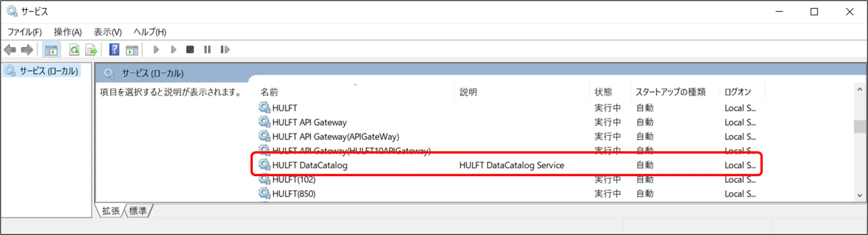This screenshot has width=868, height=235.
Task: Open help via the blue question mark icon
Action: point(114,49)
